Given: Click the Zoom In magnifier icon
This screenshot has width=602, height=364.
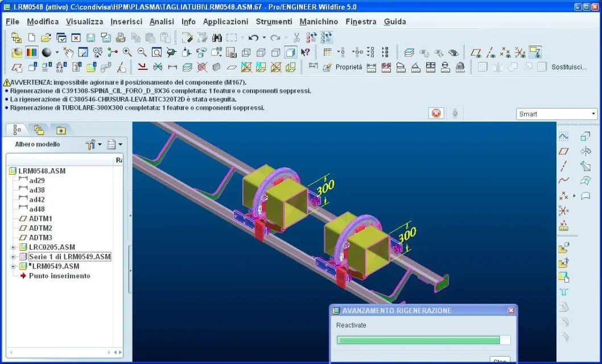Looking at the screenshot, I should pyautogui.click(x=127, y=52).
